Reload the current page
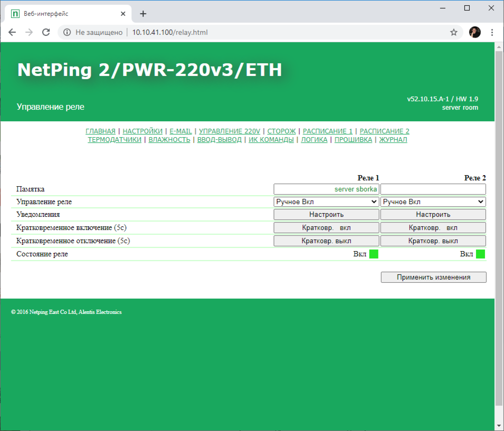The width and height of the screenshot is (504, 431). point(46,32)
